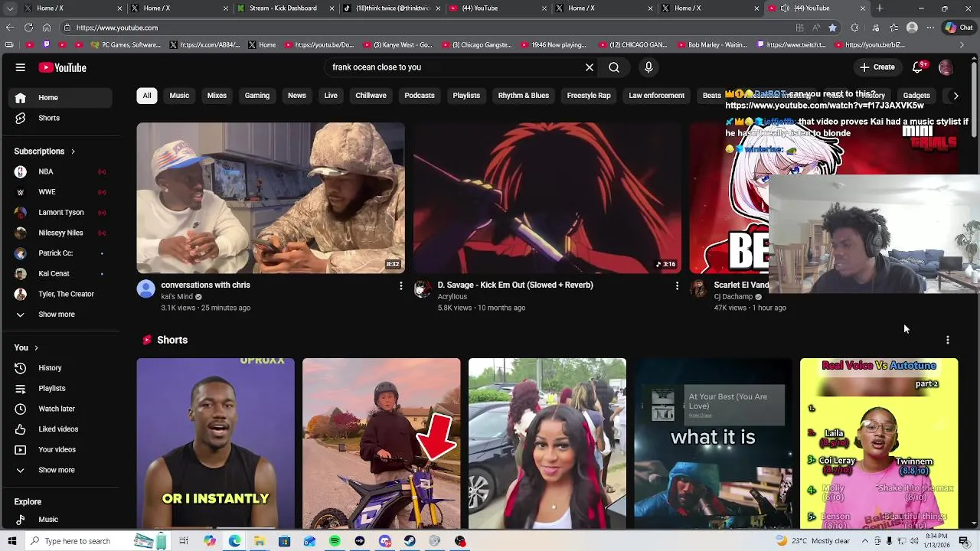Image resolution: width=980 pixels, height=551 pixels.
Task: Click the browser favorites star icon
Action: 832,28
